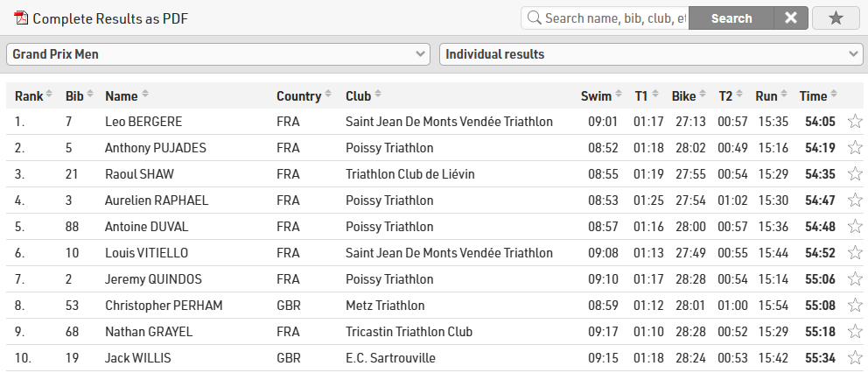The width and height of the screenshot is (868, 373).
Task: Open the Grand Prix Men dropdown
Action: tap(218, 54)
